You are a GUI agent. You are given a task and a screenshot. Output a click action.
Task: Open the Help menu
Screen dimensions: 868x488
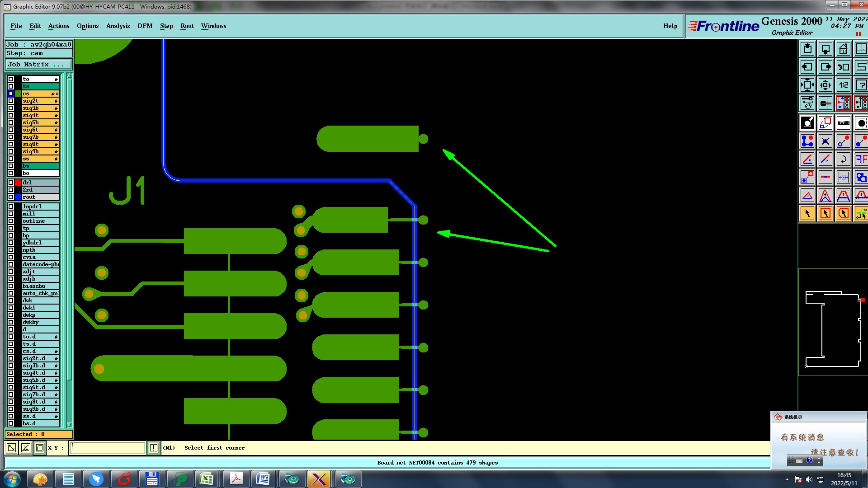[670, 26]
